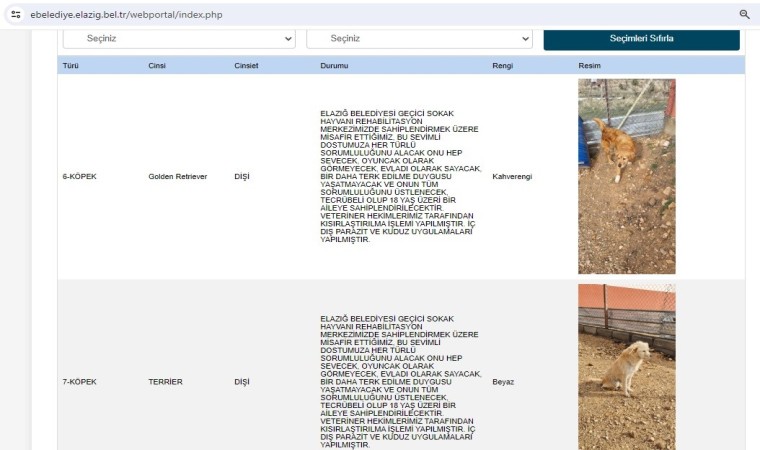Click the Durumu column header
Screen dimensions: 760x450
click(x=334, y=65)
